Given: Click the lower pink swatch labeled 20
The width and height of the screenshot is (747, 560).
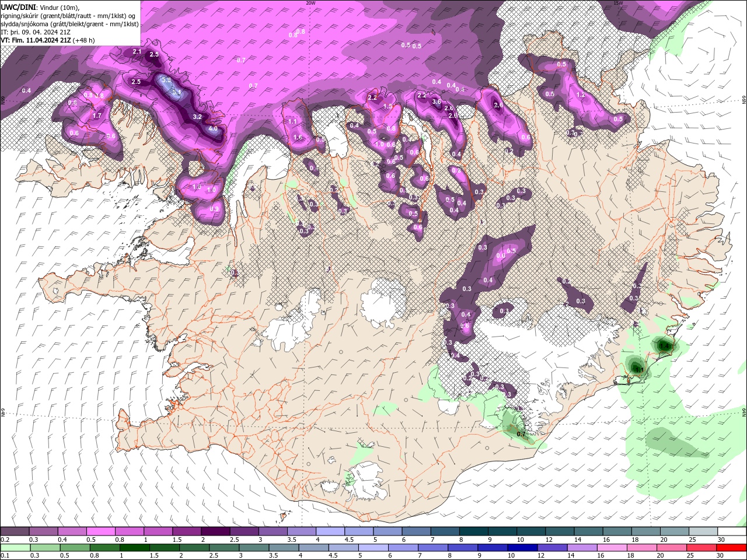Looking at the screenshot, I should pyautogui.click(x=672, y=548).
